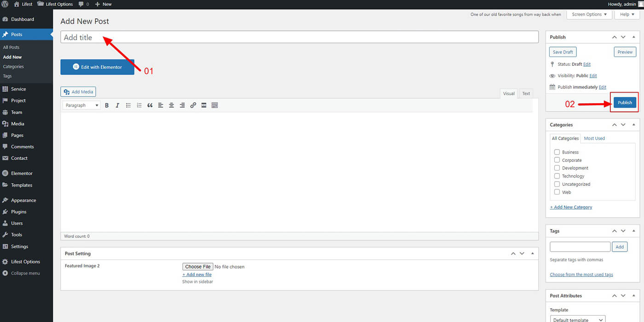The image size is (644, 322).
Task: Click the Add Media button
Action: point(78,92)
